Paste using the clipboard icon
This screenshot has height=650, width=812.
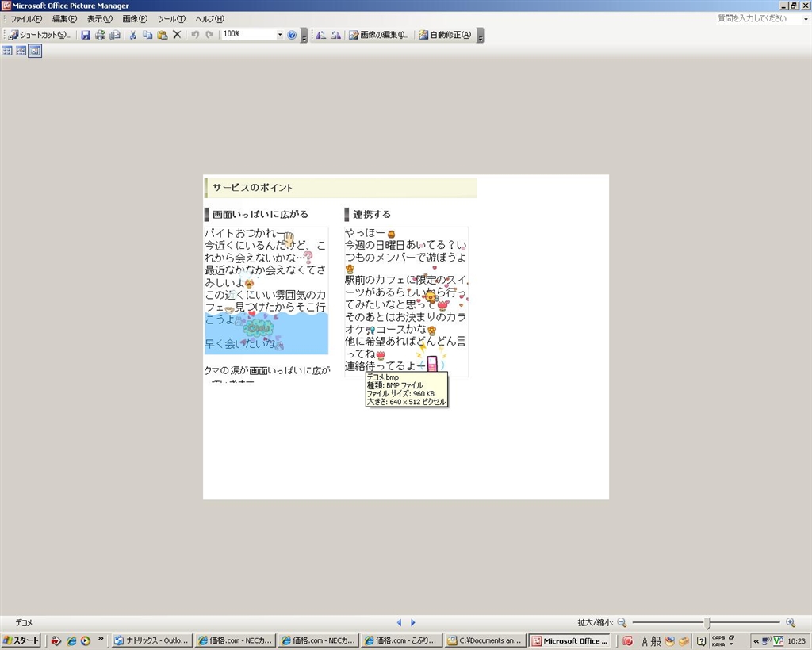(162, 35)
